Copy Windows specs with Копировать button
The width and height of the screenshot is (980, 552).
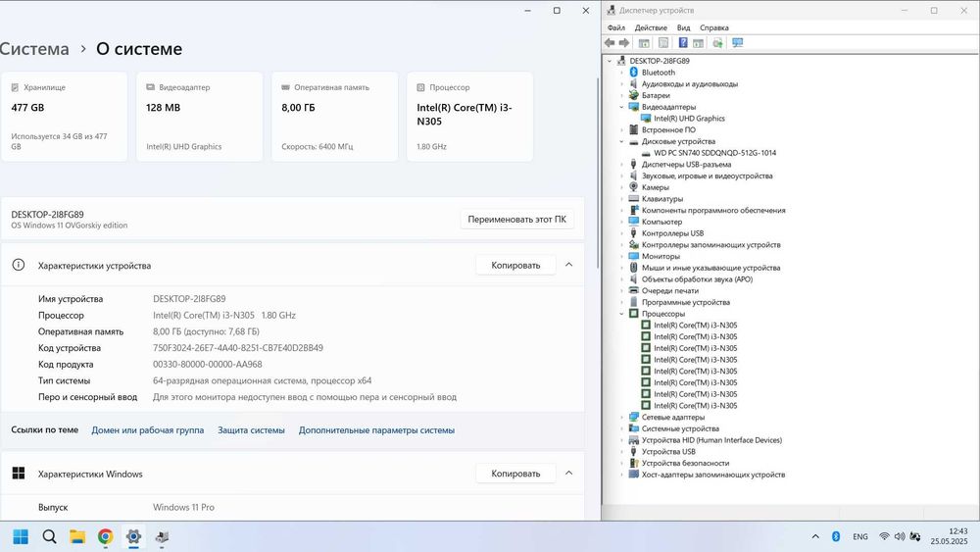515,474
